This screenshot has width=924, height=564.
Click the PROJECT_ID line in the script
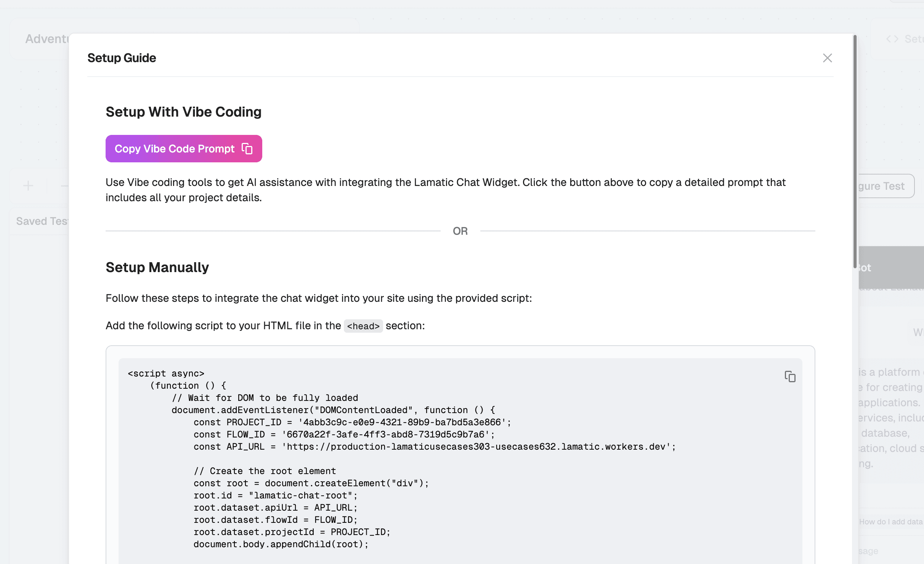coord(352,422)
